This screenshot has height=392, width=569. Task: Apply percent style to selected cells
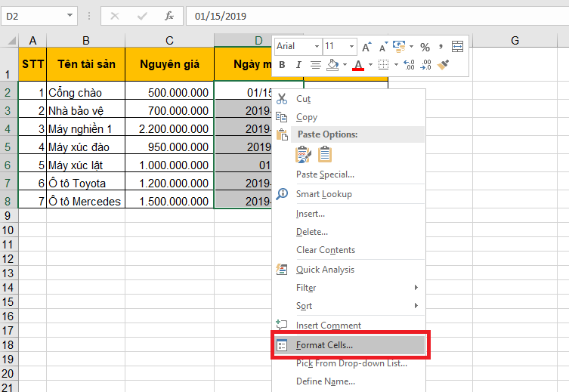click(x=425, y=47)
